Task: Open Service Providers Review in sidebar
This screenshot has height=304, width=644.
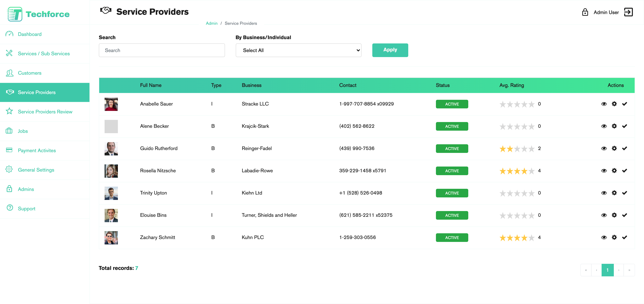Action: [45, 112]
